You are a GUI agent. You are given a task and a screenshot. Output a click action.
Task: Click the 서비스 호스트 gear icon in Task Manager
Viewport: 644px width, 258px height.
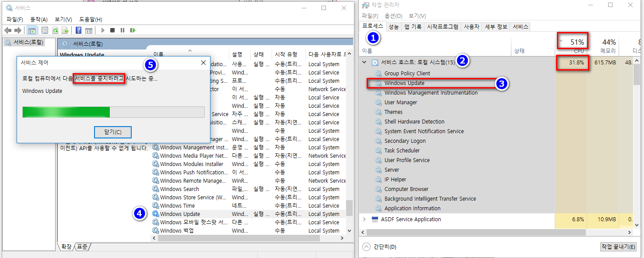[374, 62]
